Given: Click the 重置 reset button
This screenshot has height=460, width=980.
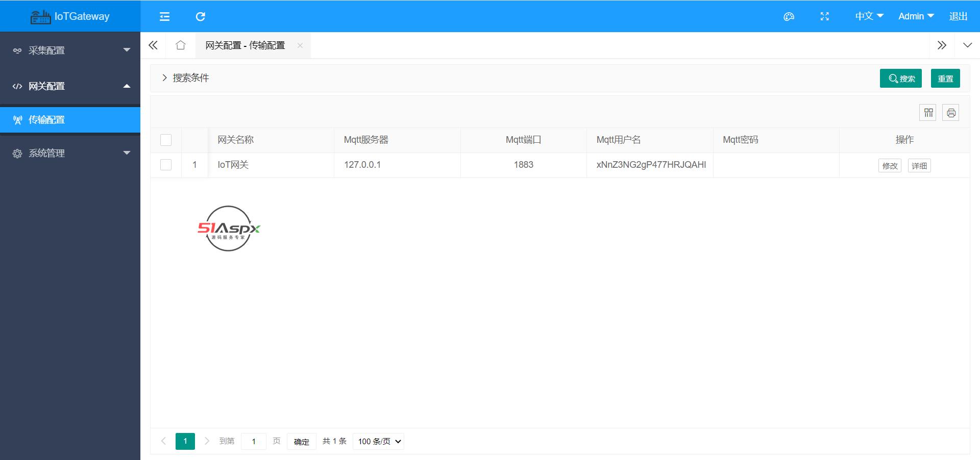Looking at the screenshot, I should (x=945, y=79).
